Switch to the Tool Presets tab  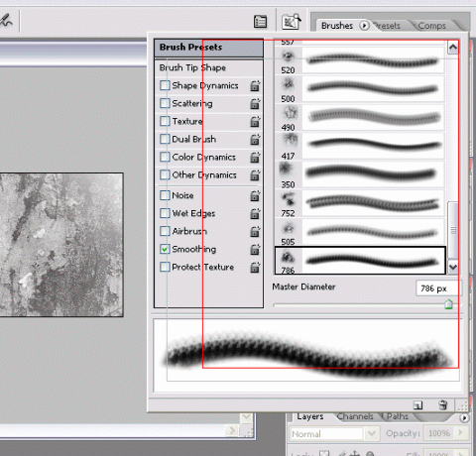[387, 26]
